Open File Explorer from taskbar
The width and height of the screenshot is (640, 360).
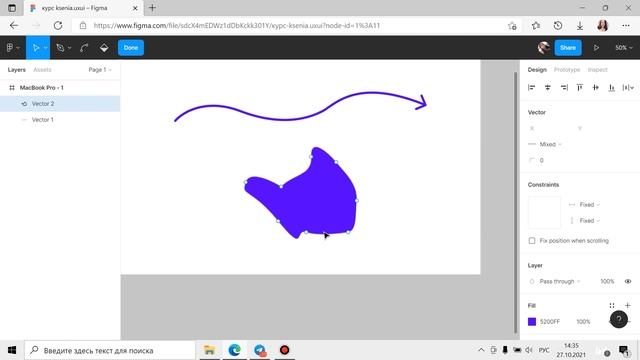(x=209, y=350)
